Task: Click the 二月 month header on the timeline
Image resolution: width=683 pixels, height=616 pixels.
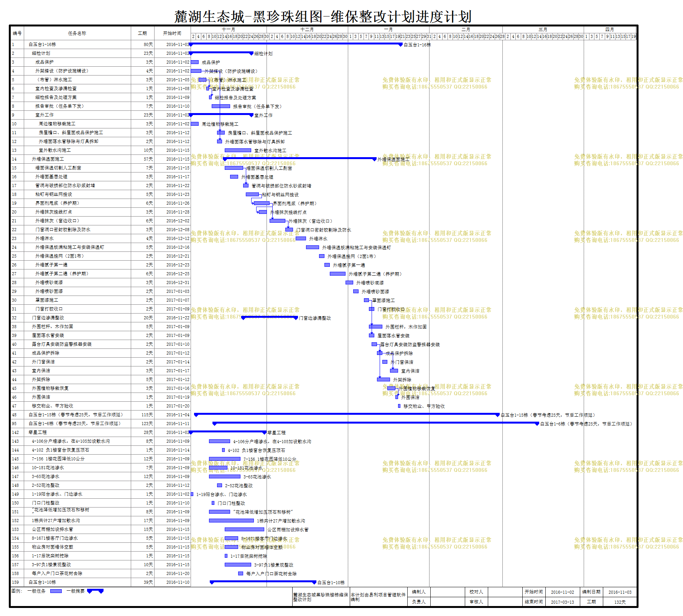Action: [x=466, y=30]
